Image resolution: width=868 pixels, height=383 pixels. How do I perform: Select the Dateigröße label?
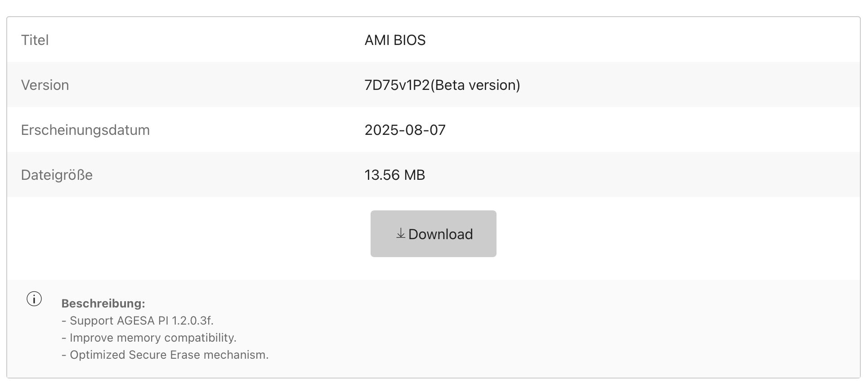pyautogui.click(x=57, y=175)
